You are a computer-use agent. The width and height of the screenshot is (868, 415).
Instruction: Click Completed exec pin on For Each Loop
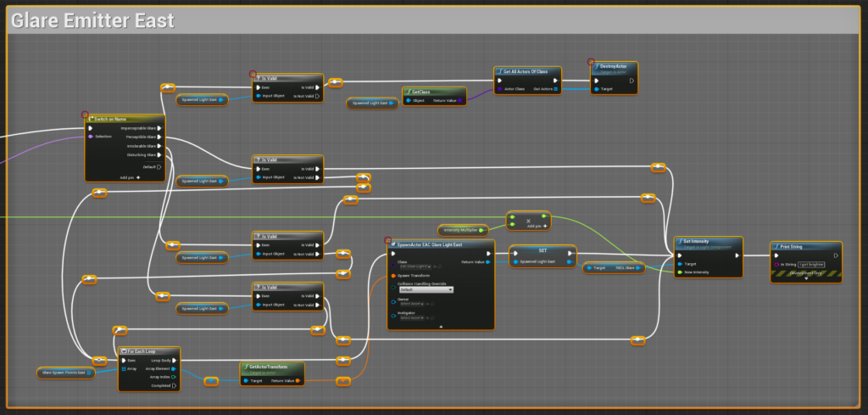tap(175, 386)
